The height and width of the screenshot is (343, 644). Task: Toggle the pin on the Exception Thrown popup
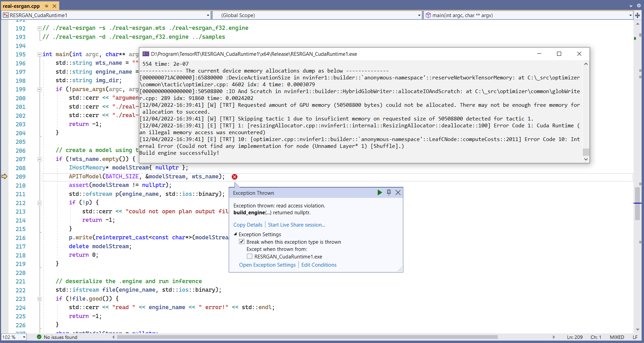tap(389, 192)
